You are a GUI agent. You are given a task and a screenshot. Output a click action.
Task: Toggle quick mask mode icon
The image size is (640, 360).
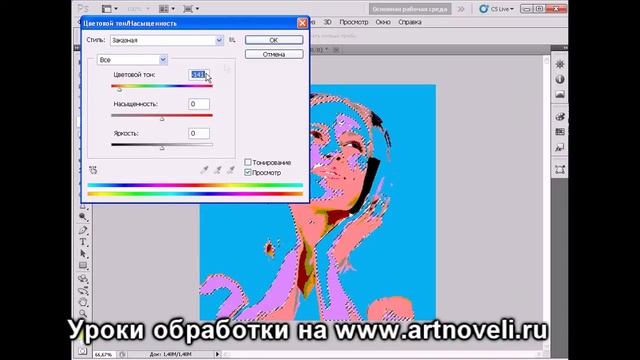tap(83, 351)
